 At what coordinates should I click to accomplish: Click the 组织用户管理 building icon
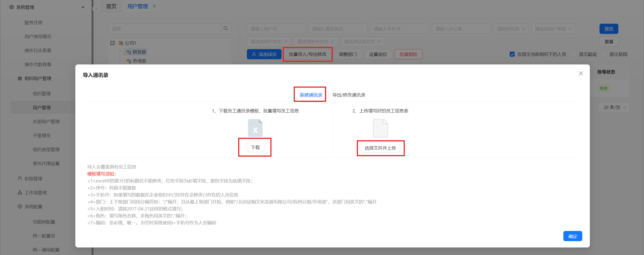(x=20, y=79)
